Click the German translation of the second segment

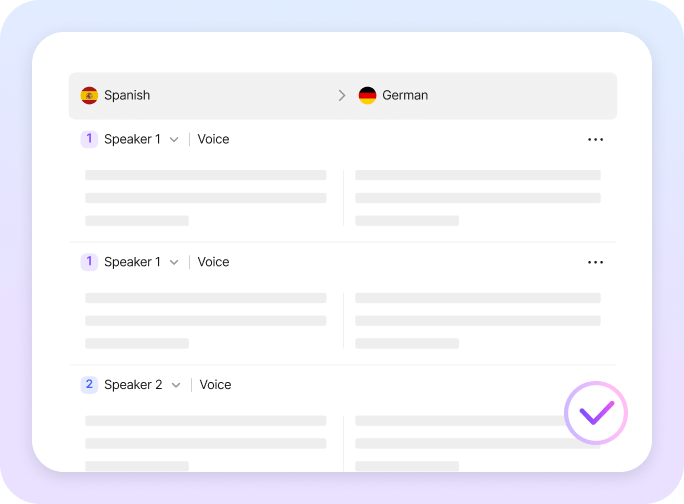[477, 320]
